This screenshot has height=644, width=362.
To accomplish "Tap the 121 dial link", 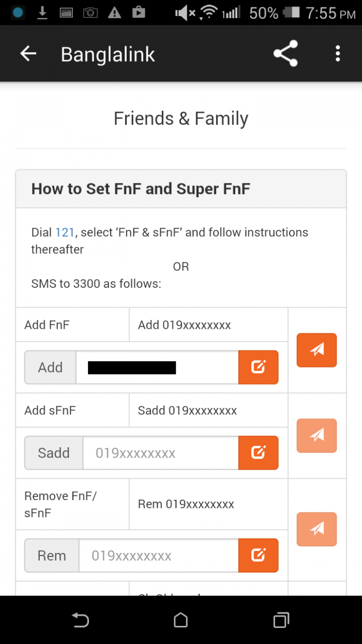I will click(65, 232).
